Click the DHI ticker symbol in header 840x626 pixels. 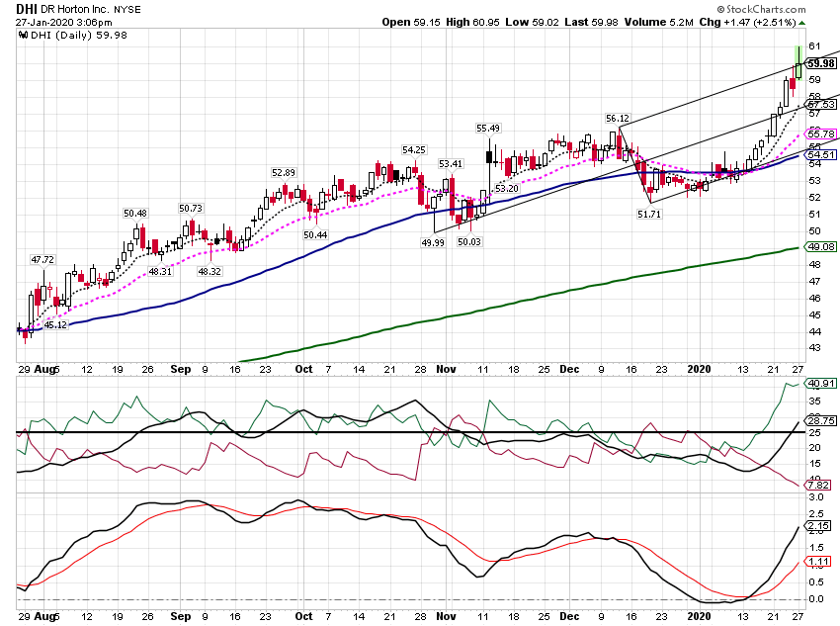(27, 9)
